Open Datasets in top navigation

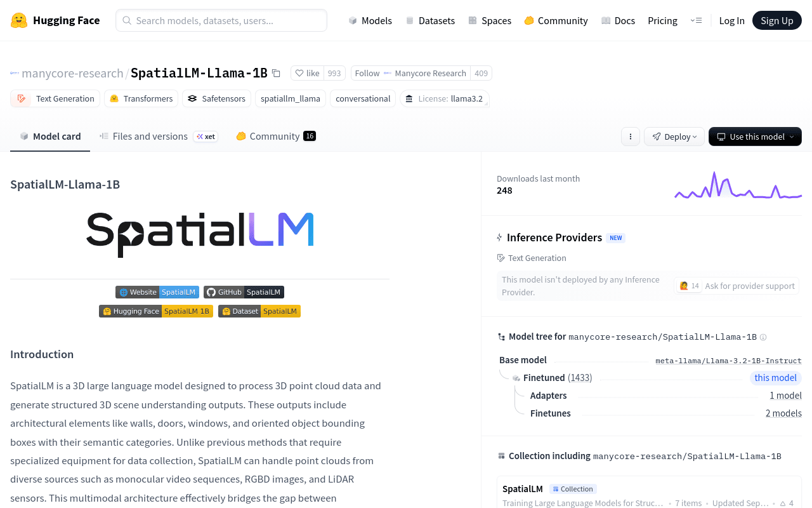[430, 20]
